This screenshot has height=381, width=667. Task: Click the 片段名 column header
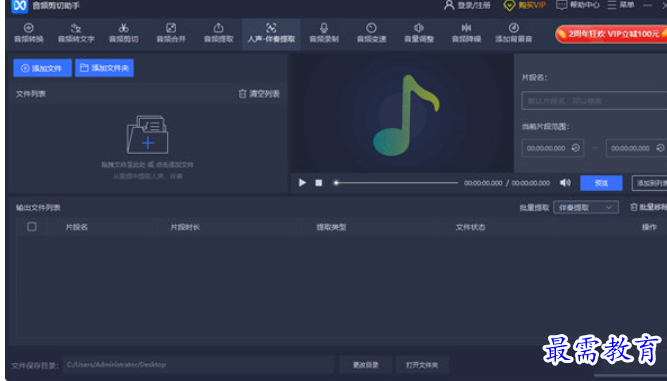(77, 227)
